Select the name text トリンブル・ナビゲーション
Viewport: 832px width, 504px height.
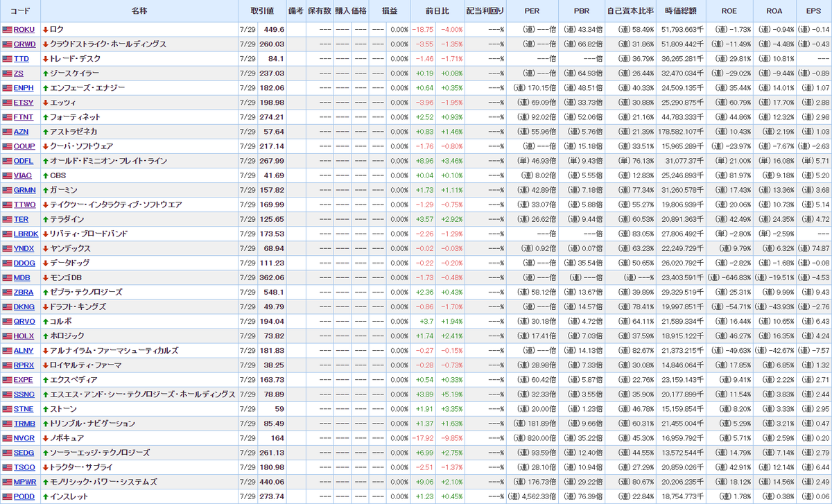(93, 423)
